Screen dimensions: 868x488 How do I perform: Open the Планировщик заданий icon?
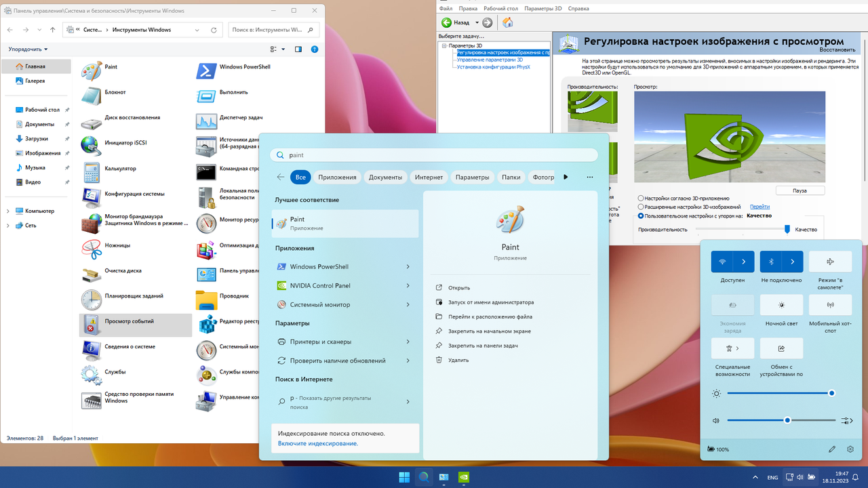pos(92,300)
